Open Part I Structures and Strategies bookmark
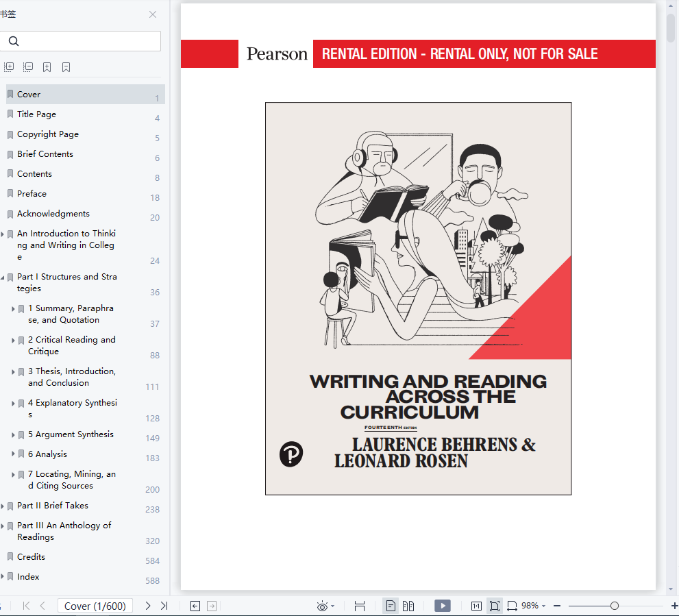This screenshot has height=616, width=679. [x=66, y=282]
